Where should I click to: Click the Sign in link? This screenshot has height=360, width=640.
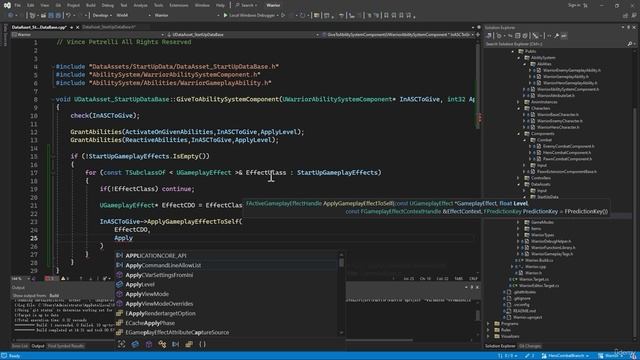tap(574, 5)
